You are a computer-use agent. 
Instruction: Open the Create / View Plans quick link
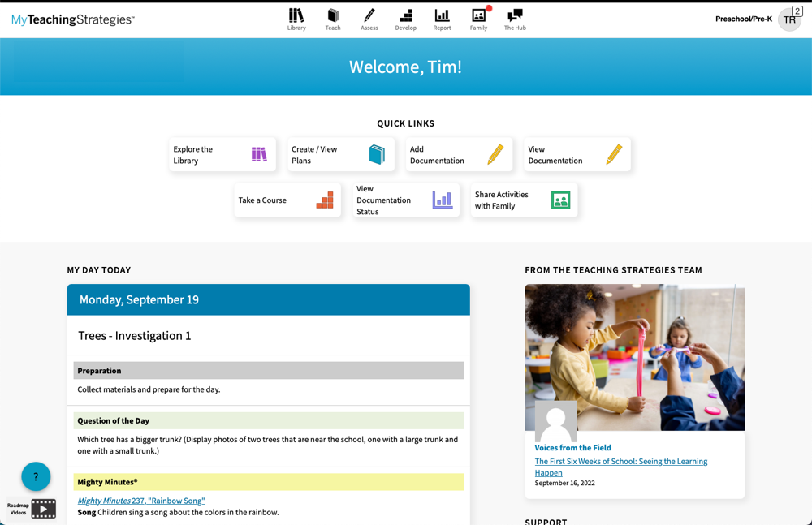[x=341, y=155]
